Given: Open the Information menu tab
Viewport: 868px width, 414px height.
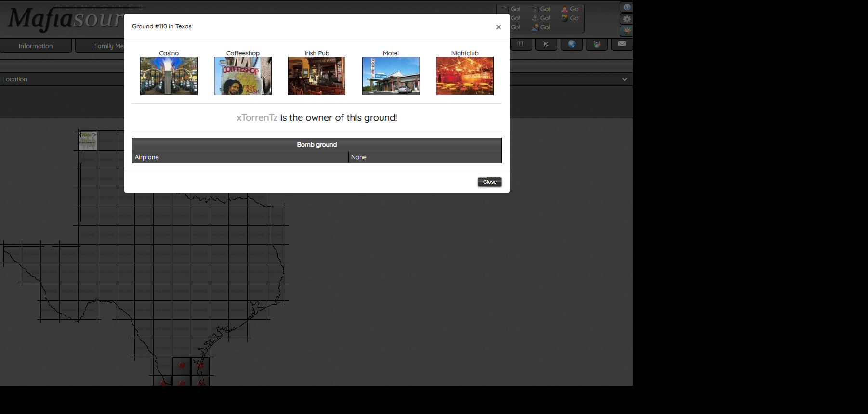Looking at the screenshot, I should point(36,46).
